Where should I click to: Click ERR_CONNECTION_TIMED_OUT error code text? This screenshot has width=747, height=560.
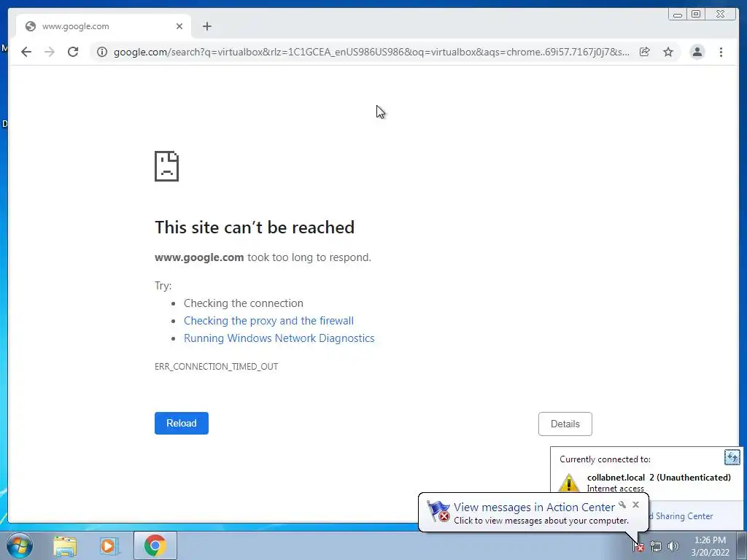(216, 366)
